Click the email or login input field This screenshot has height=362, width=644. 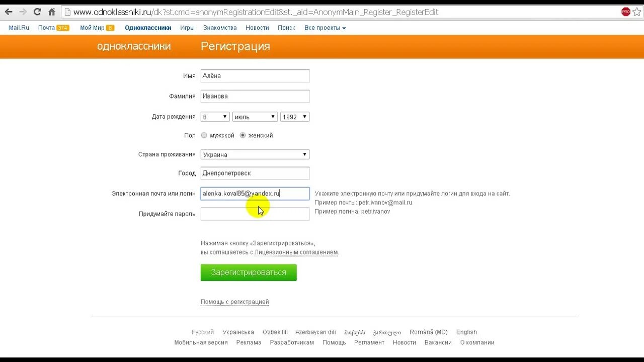coord(255,194)
